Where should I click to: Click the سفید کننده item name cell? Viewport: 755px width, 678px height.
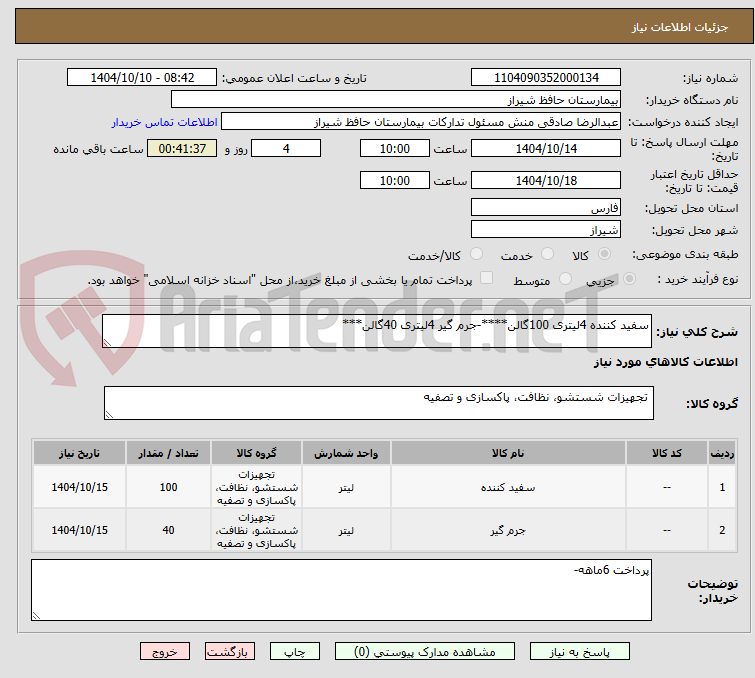[508, 487]
